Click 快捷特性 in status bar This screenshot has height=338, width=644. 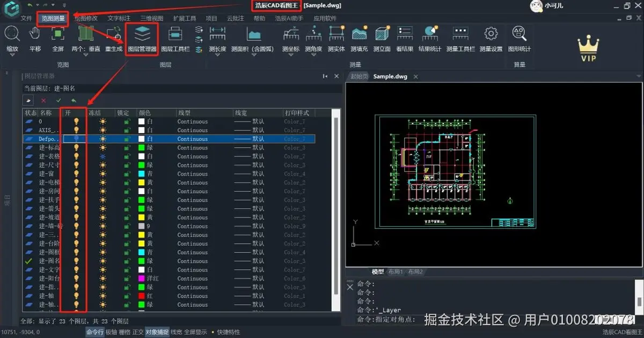coord(229,332)
